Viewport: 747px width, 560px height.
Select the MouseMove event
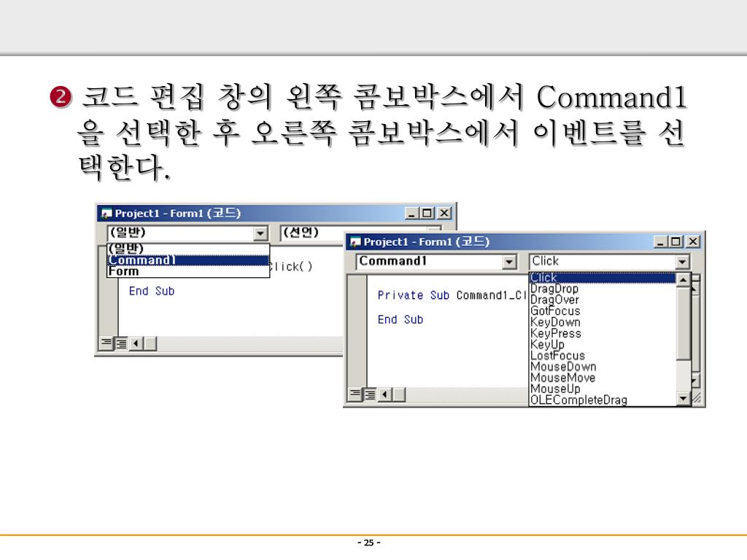click(x=602, y=378)
